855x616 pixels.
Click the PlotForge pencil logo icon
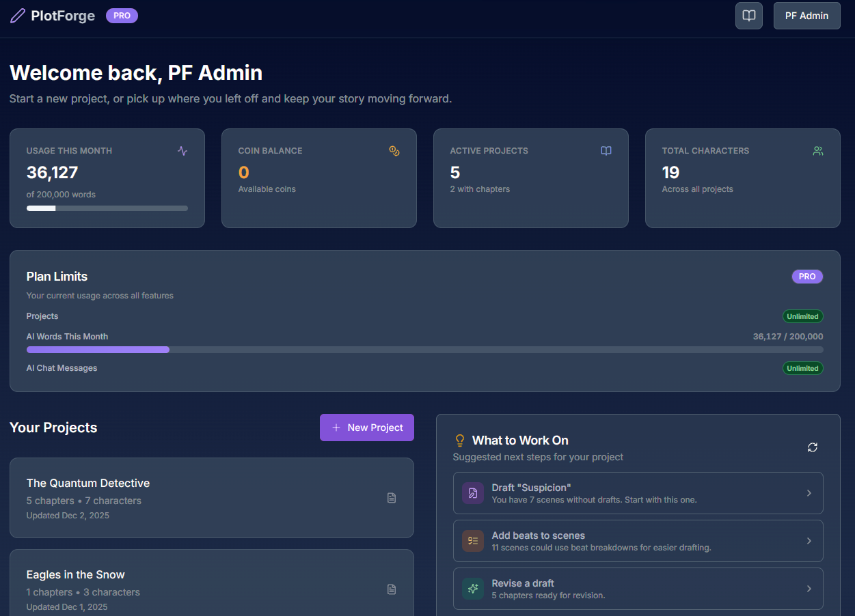tap(16, 15)
